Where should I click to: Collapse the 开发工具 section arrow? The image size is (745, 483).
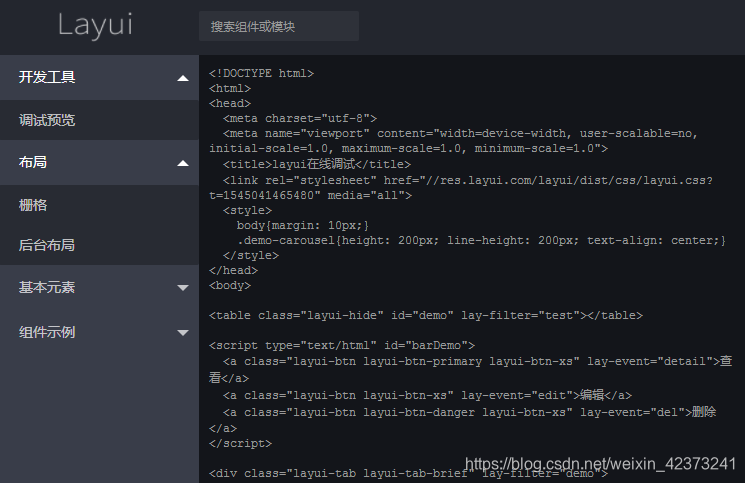183,78
